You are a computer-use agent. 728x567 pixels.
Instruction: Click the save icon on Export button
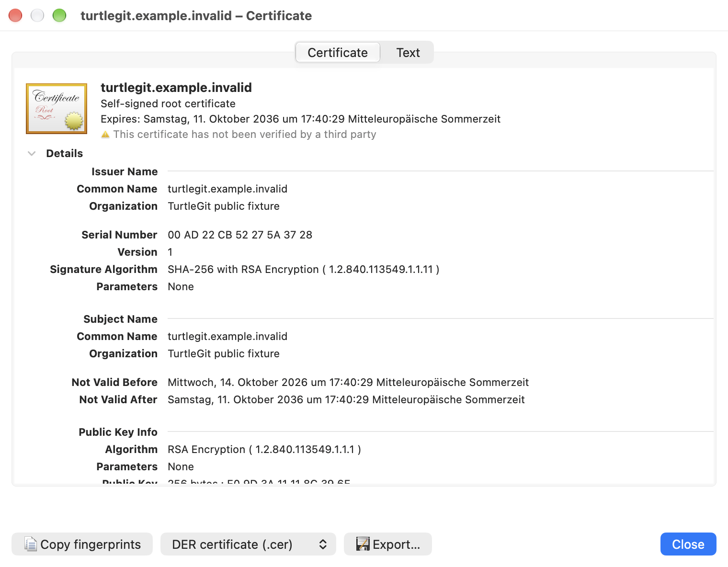[363, 544]
